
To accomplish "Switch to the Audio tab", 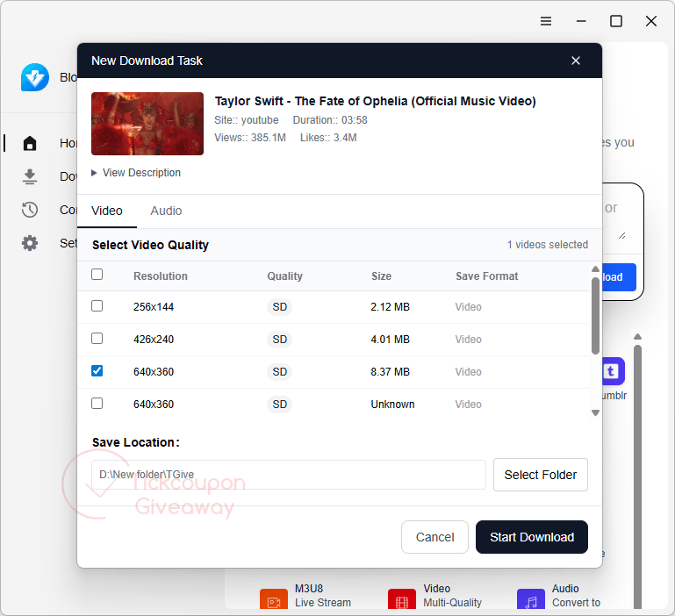I will (x=166, y=211).
